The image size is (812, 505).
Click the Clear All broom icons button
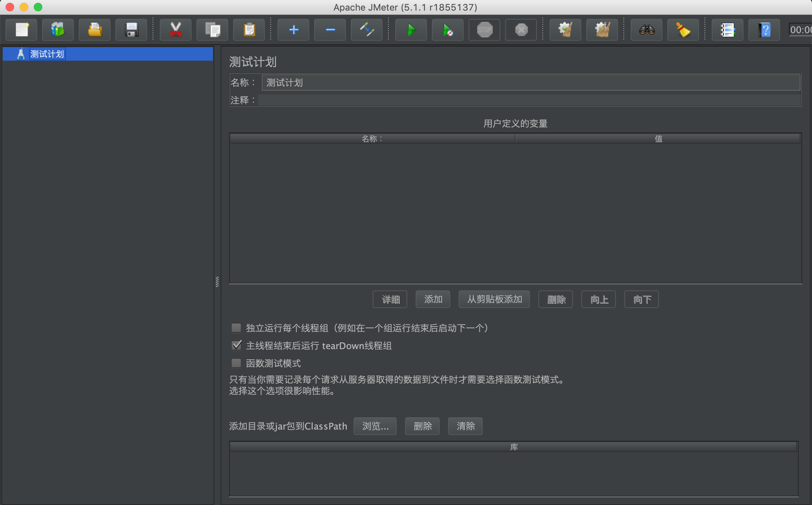click(602, 30)
